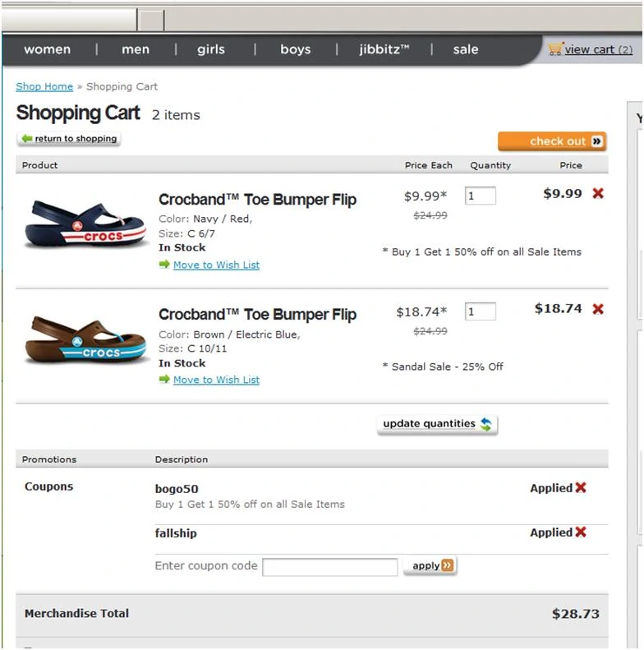The image size is (644, 650).
Task: Open the sale category menu
Action: point(466,49)
